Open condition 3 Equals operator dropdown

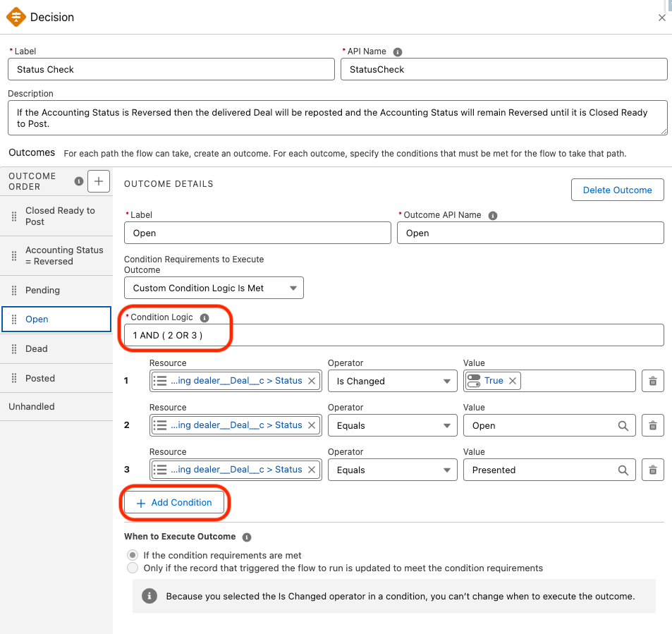click(x=393, y=470)
